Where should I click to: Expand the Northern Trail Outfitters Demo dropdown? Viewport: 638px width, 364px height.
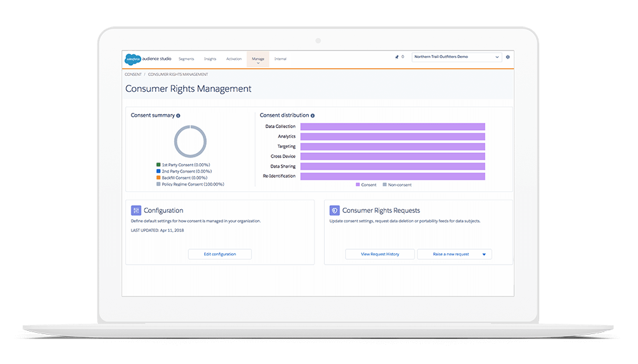457,57
